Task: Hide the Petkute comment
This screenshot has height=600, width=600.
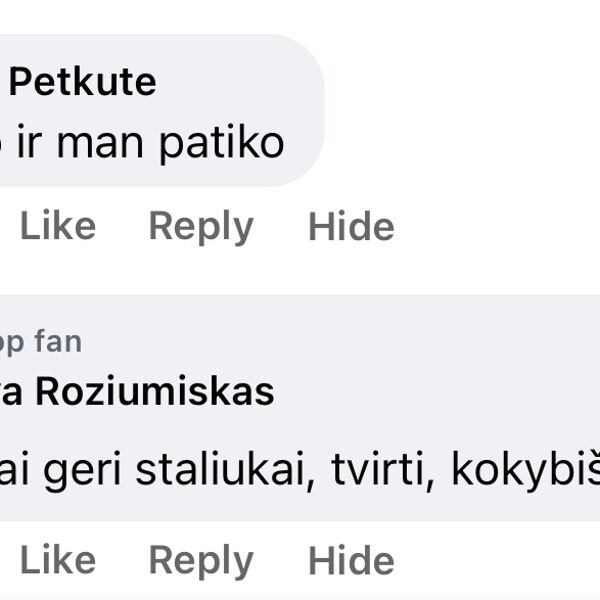Action: [351, 227]
